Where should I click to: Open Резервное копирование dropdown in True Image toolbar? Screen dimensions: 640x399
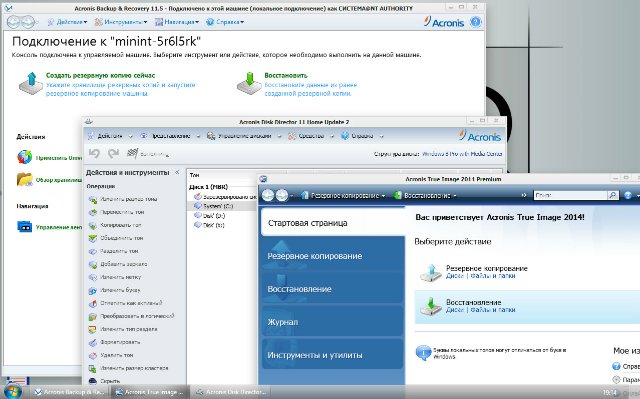(343, 196)
